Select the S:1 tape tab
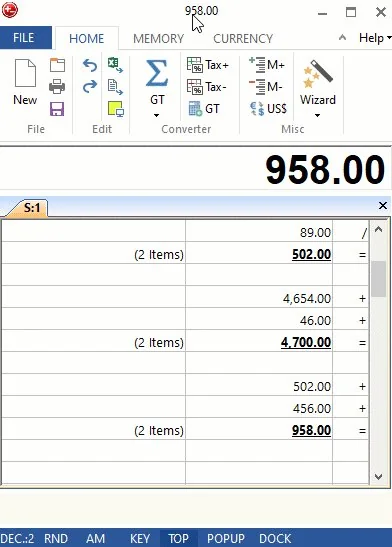Viewport: 392px width, 547px height. coord(31,208)
